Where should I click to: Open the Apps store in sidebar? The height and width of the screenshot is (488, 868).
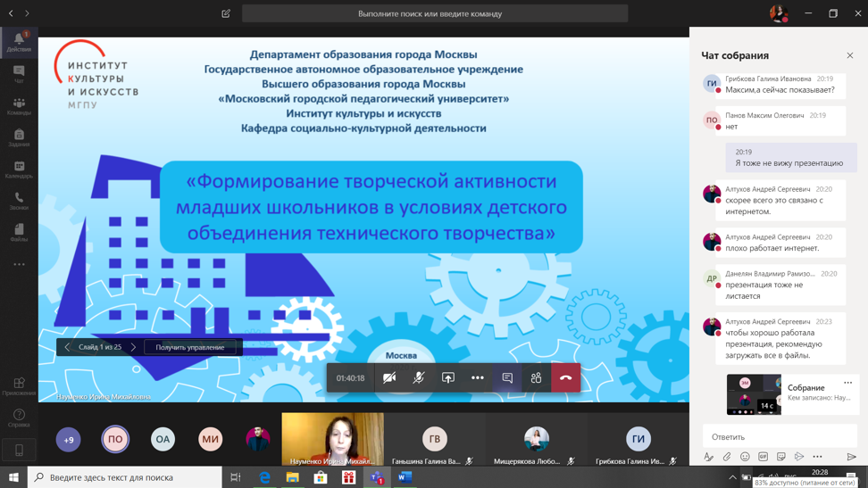pyautogui.click(x=19, y=387)
